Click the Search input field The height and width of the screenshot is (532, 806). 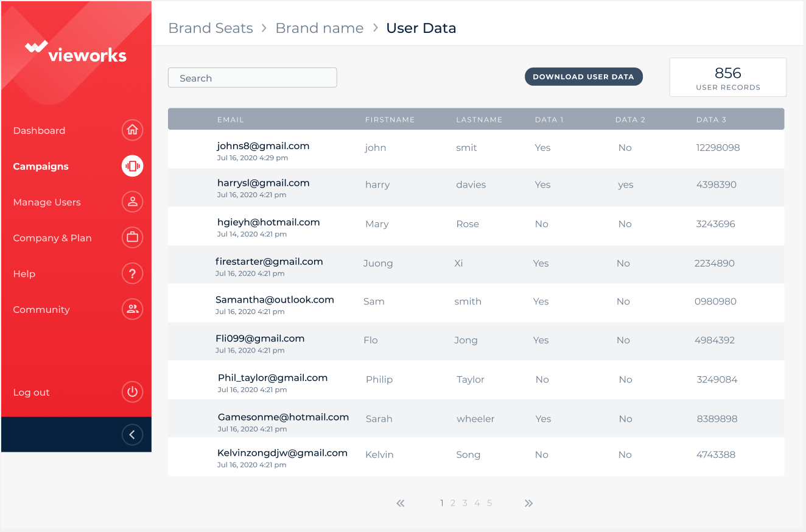point(252,78)
